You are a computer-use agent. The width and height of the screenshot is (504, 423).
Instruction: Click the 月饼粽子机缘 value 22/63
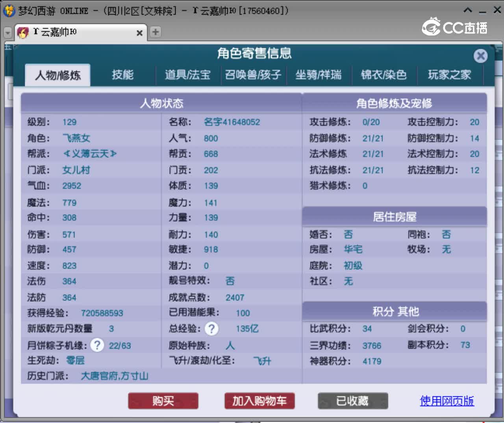(x=120, y=346)
